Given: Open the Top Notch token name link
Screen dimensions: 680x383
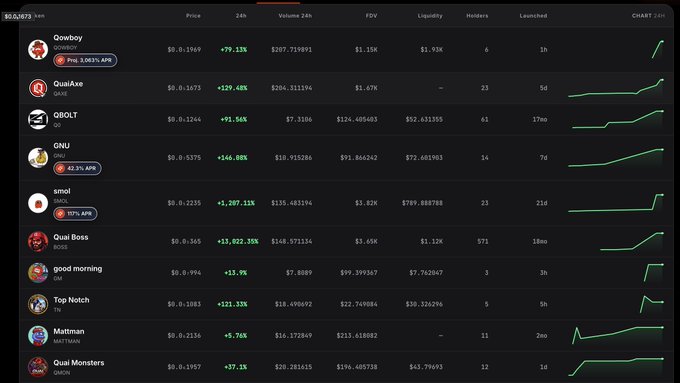Looking at the screenshot, I should coord(72,300).
